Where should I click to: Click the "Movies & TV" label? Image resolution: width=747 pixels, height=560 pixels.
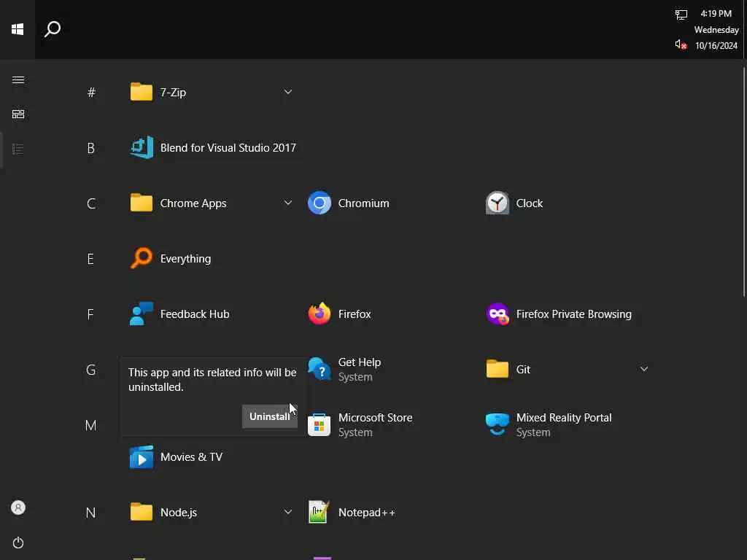[x=191, y=456]
